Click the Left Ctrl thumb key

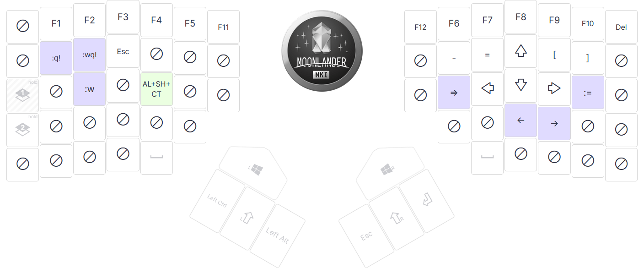tap(217, 201)
